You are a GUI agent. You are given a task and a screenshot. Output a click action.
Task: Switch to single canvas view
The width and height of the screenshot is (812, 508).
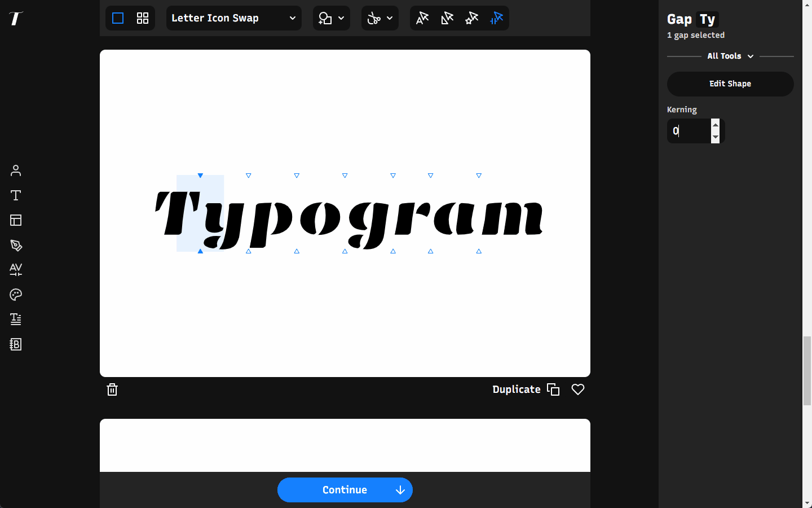click(118, 18)
